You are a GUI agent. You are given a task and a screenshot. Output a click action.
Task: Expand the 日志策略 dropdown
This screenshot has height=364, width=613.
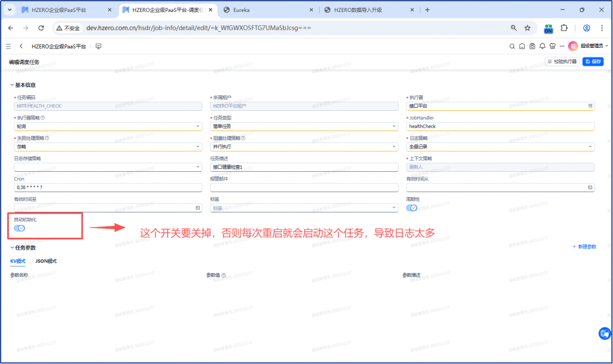[500, 147]
